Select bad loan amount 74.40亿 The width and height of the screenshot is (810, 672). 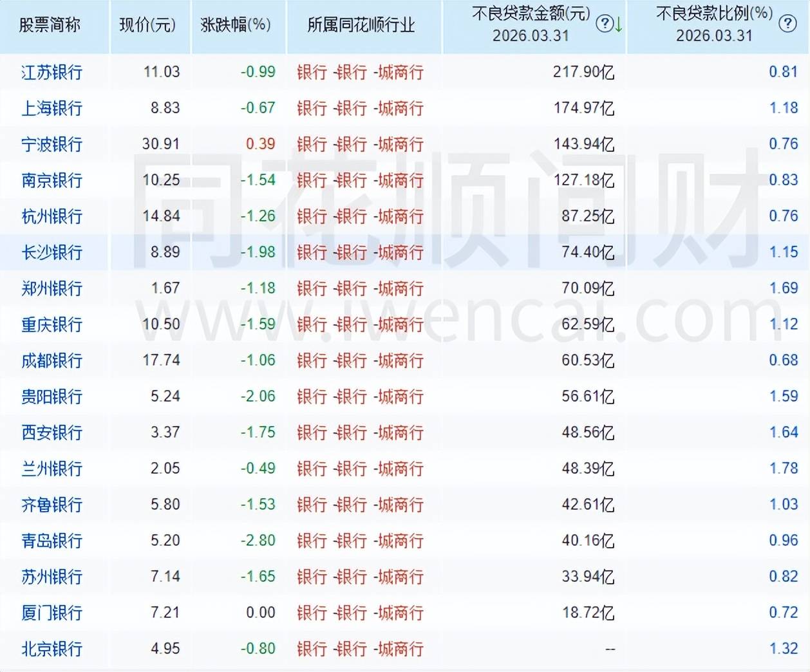click(588, 252)
